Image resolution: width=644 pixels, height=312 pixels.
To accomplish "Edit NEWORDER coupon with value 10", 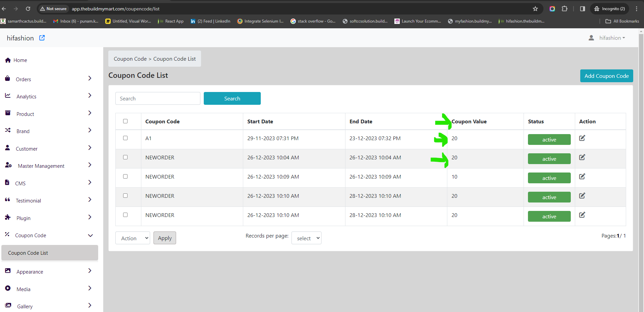I will [582, 176].
